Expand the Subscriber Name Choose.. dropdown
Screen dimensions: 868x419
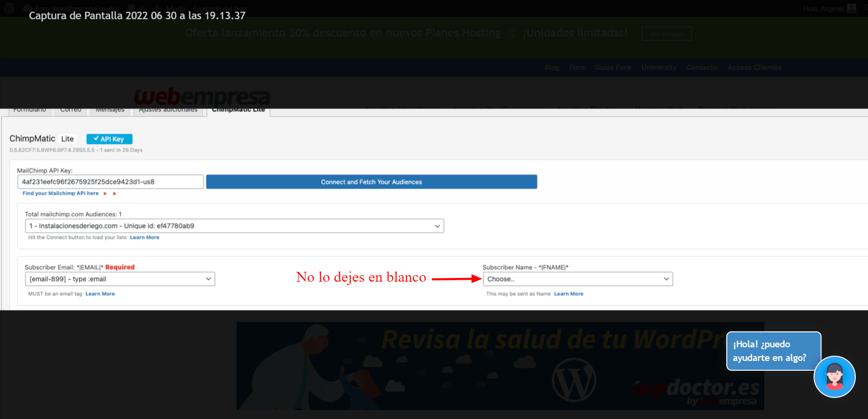578,279
